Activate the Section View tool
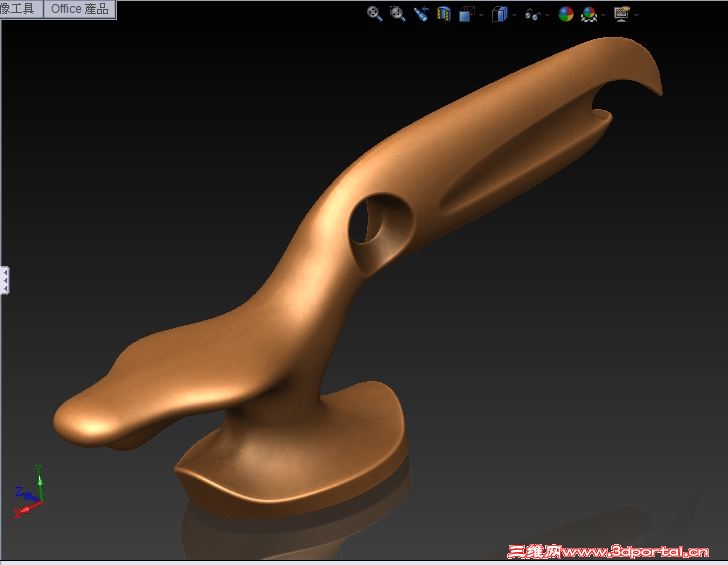The width and height of the screenshot is (728, 565). 444,14
